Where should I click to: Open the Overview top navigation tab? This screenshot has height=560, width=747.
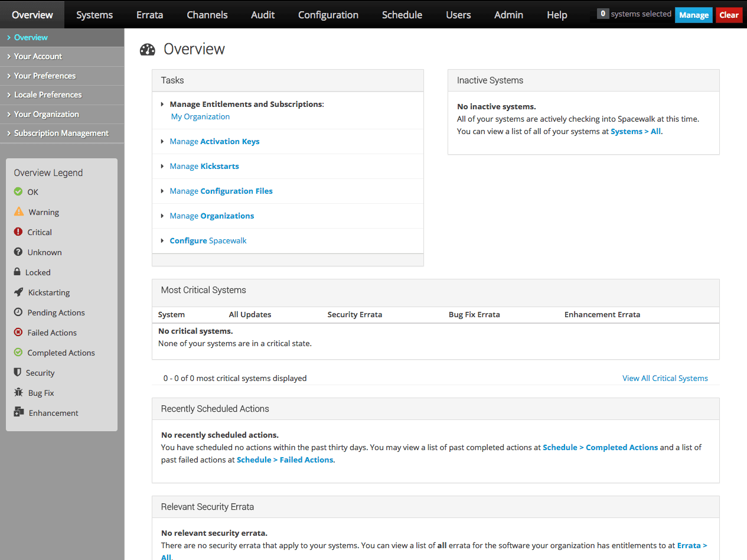click(32, 15)
